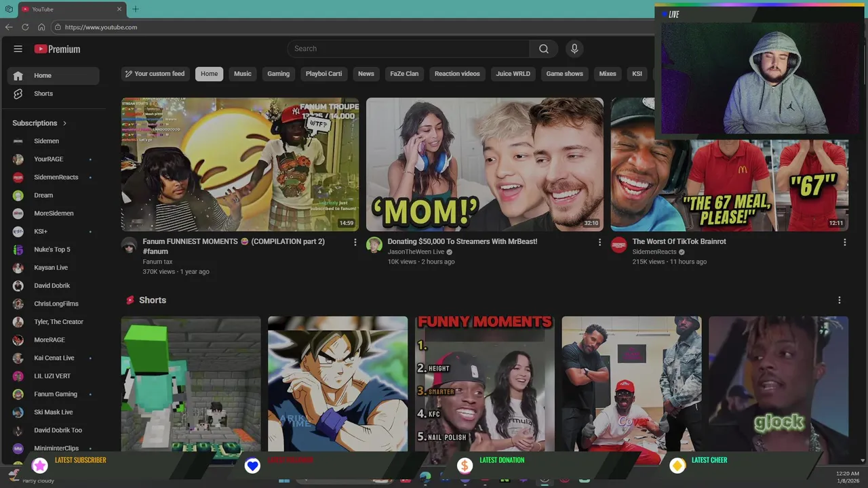The width and height of the screenshot is (868, 488).
Task: Open the '67 meal' TikTok Brainrot thumbnail
Action: 730,165
